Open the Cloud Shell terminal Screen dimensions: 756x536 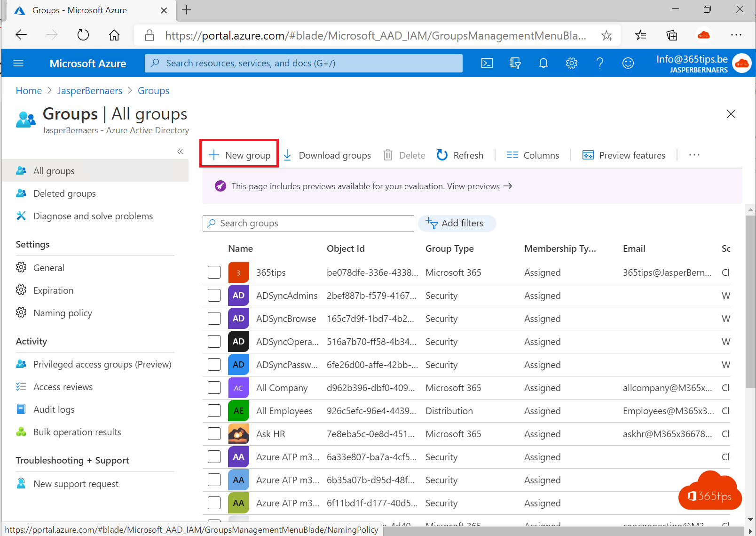click(x=487, y=63)
